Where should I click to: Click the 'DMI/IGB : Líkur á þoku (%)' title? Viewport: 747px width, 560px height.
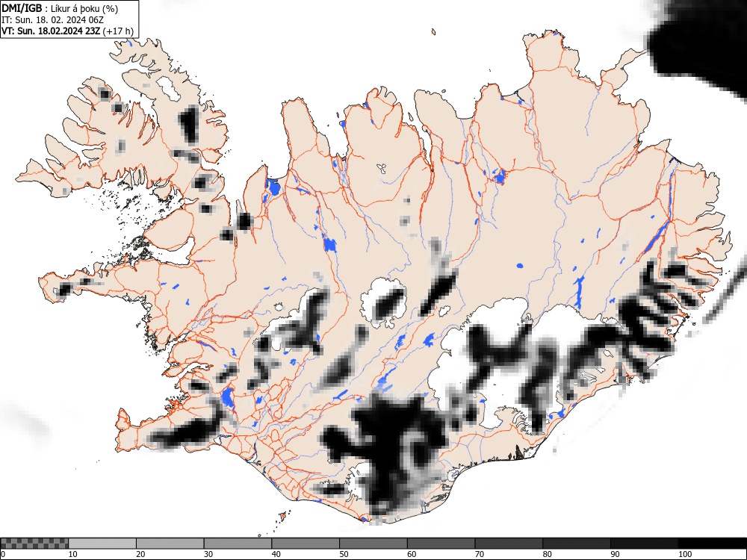pos(60,8)
